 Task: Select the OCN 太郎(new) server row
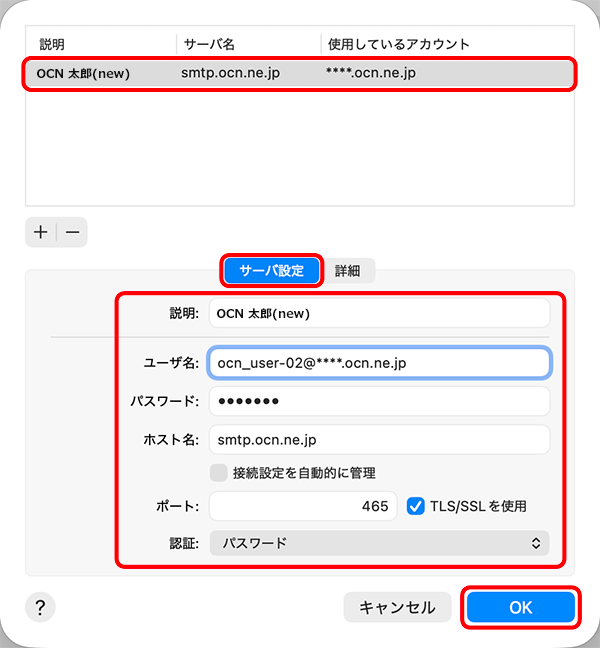(300, 73)
